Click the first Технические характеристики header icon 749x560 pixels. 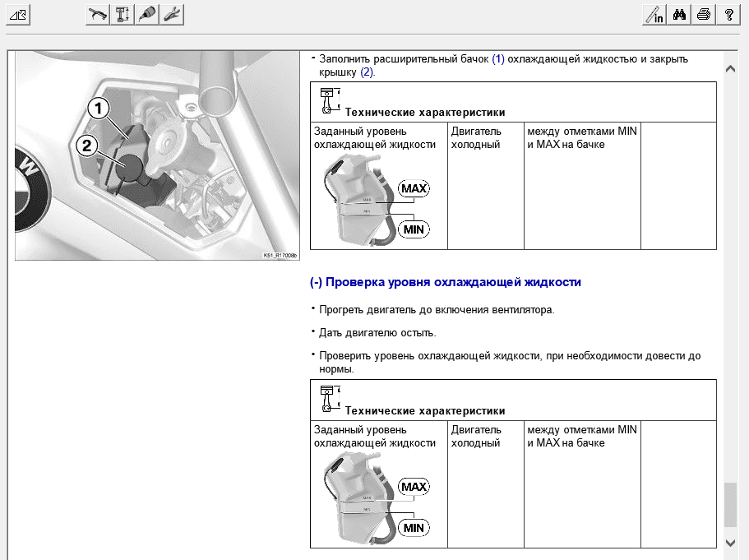point(328,100)
